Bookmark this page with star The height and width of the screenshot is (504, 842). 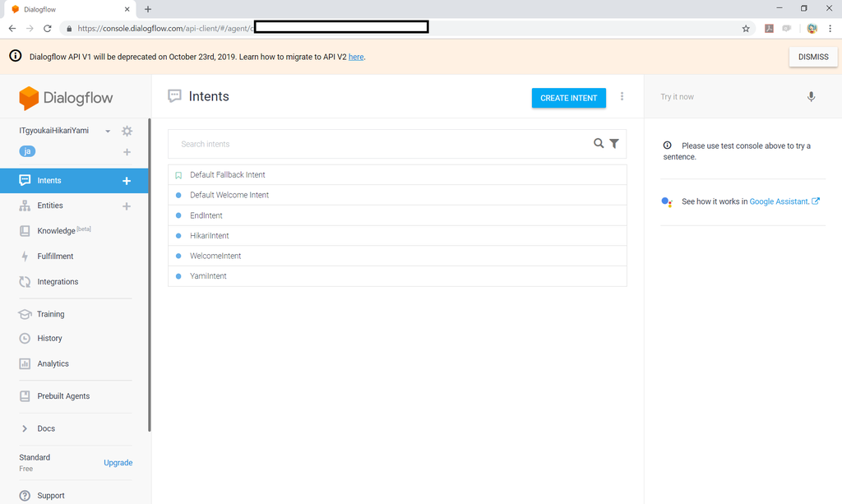(746, 29)
